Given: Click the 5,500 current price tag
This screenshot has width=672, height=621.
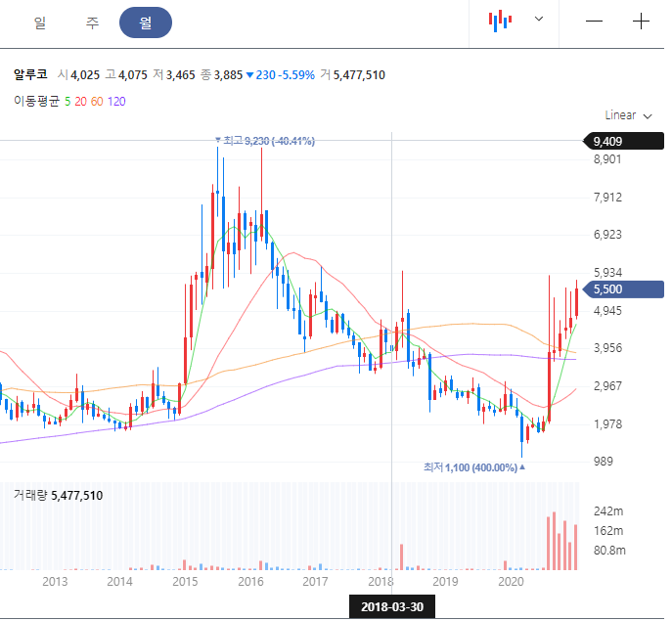Looking at the screenshot, I should 623,289.
